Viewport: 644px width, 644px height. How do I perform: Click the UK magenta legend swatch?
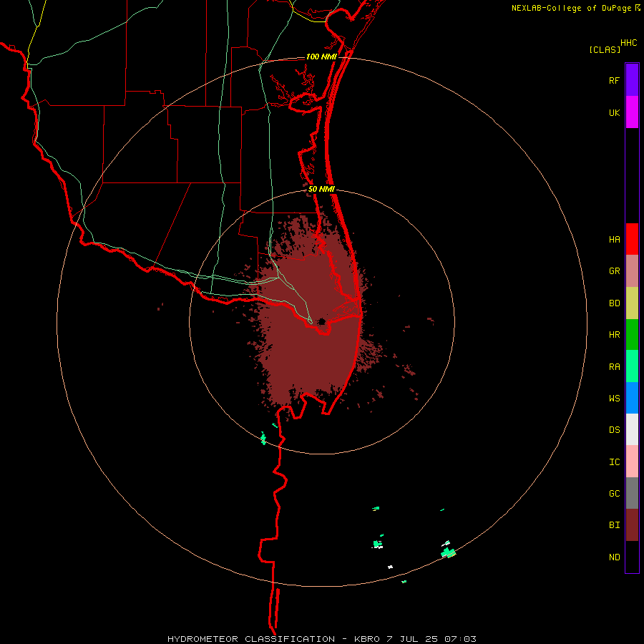click(632, 112)
